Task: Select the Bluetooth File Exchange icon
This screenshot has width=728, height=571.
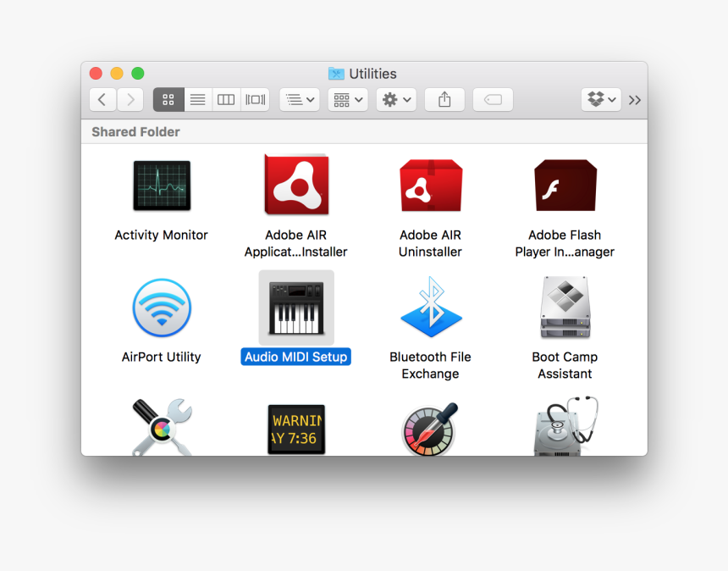Action: [431, 307]
